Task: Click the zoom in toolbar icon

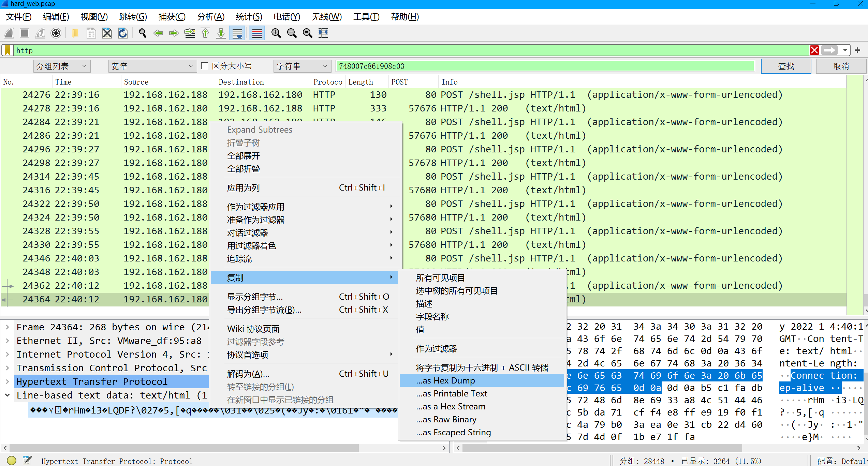Action: click(276, 33)
